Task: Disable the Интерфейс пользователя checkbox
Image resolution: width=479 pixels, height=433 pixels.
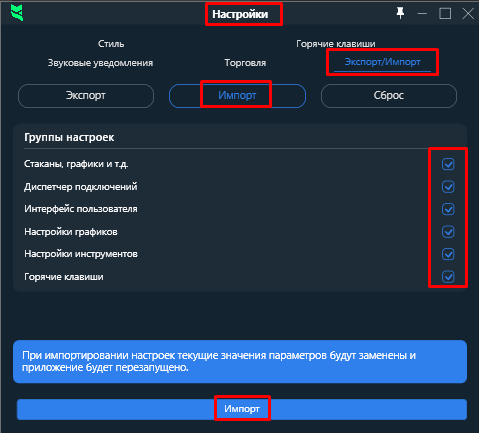Action: pyautogui.click(x=448, y=209)
